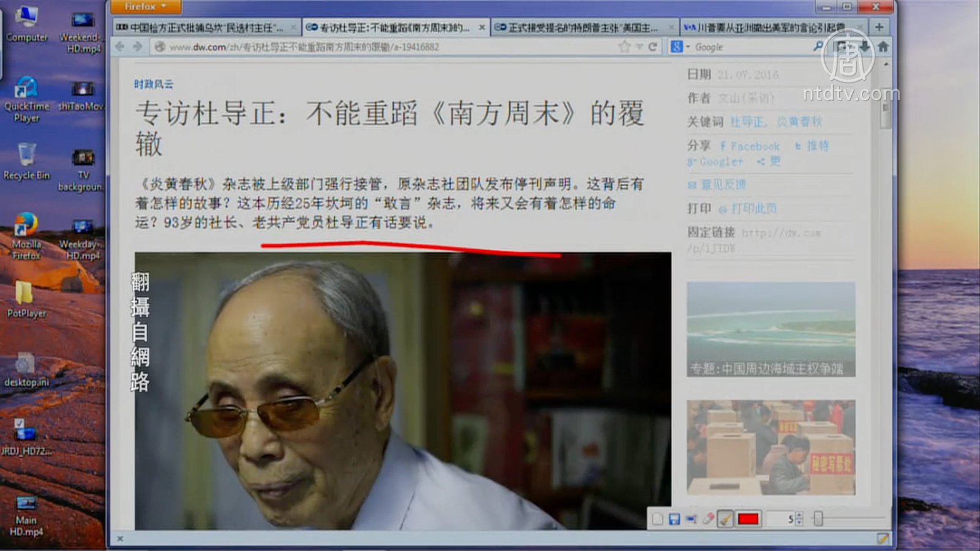Screen dimensions: 980x551
Task: Click the browser back arrow
Action: pos(120,47)
